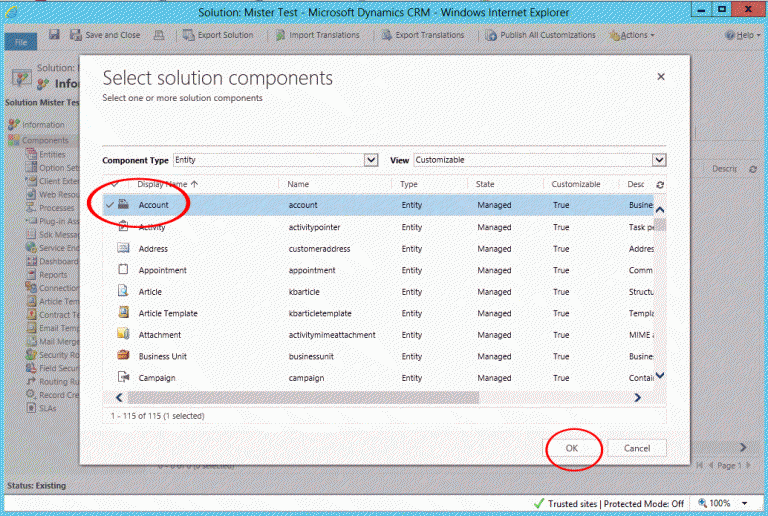Toggle the select-all checkmark in the grid header
This screenshot has height=516, width=768.
coord(115,185)
